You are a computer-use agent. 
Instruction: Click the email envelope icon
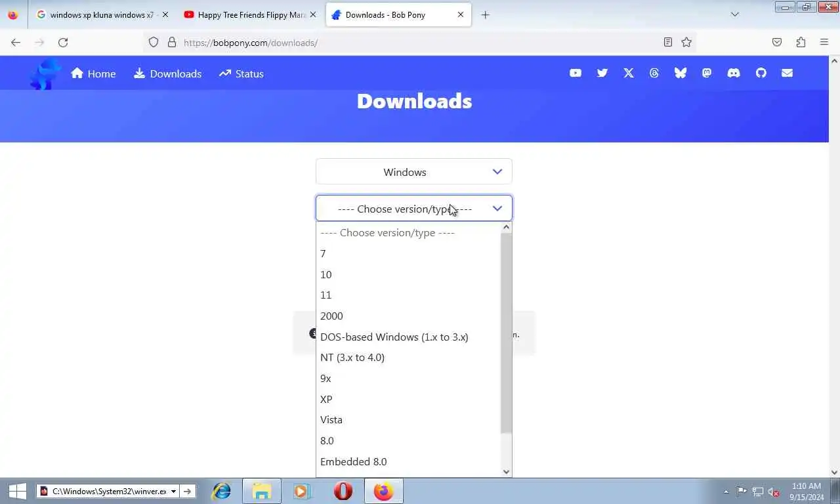pyautogui.click(x=787, y=73)
